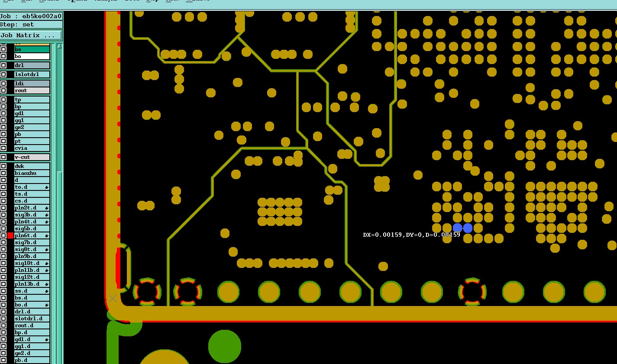Select the pln9b.d layer name
Image resolution: width=617 pixels, height=364 pixels.
click(32, 256)
